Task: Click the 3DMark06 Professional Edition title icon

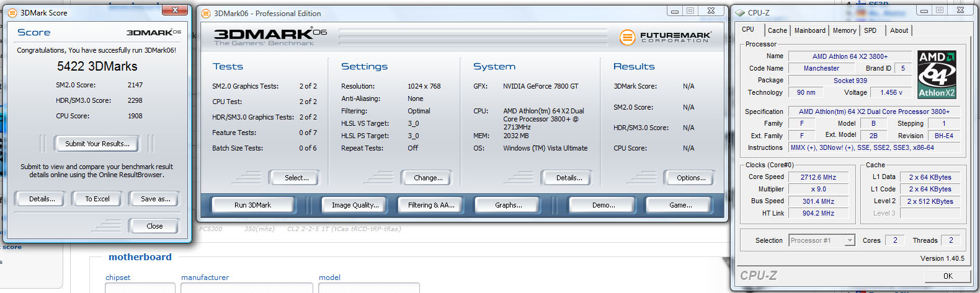Action: coord(206,13)
